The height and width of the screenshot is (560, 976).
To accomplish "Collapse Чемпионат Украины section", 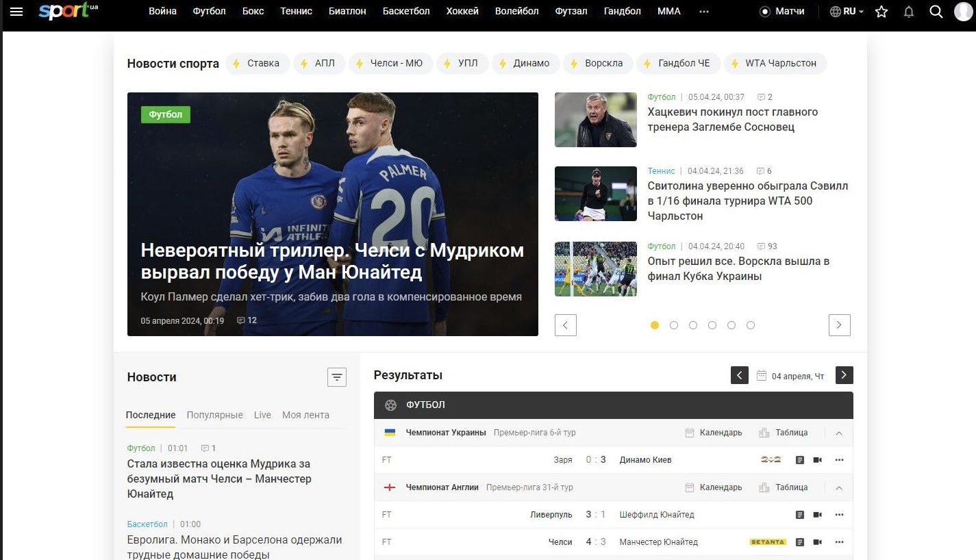I will (839, 433).
